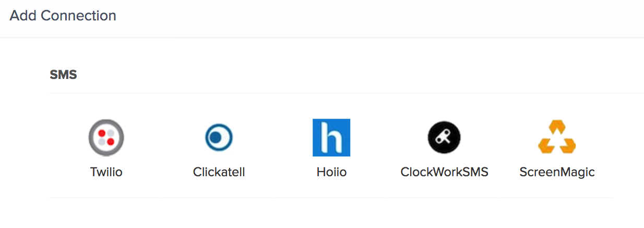644x228 pixels.
Task: Click the white letter h in Hoiio logo
Action: click(331, 138)
